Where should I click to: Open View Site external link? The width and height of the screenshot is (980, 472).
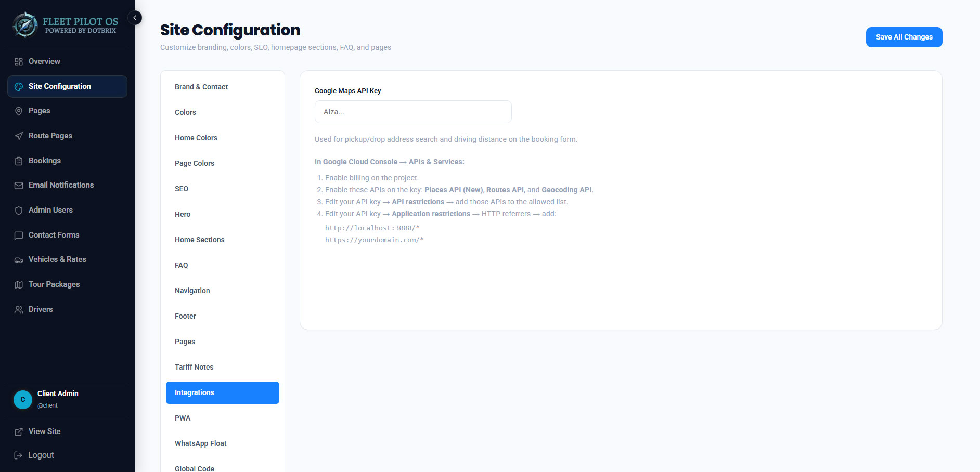click(37, 431)
